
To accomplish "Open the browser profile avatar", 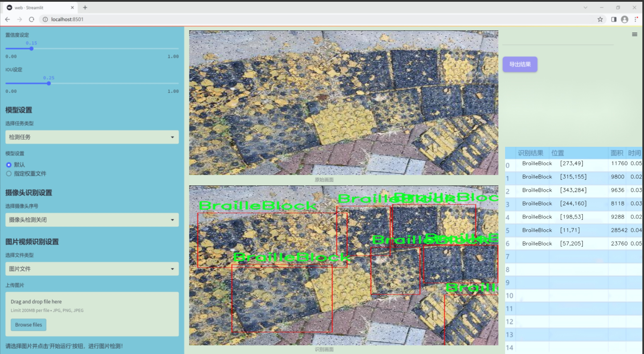I will [x=624, y=19].
